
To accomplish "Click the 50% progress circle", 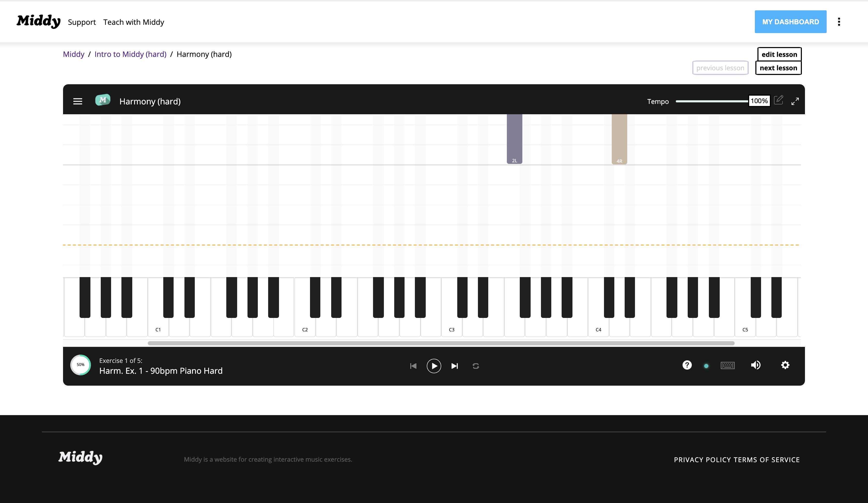I will click(81, 365).
